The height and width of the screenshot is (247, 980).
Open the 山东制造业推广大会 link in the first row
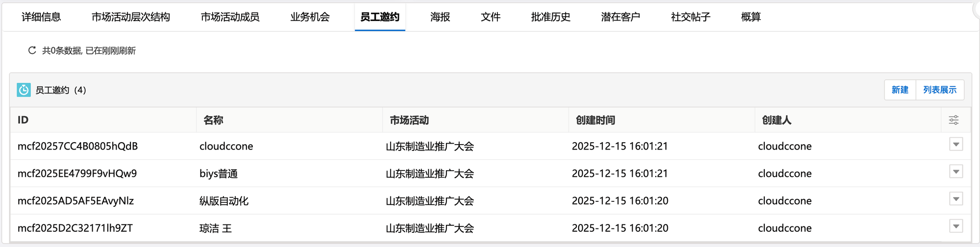[430, 147]
